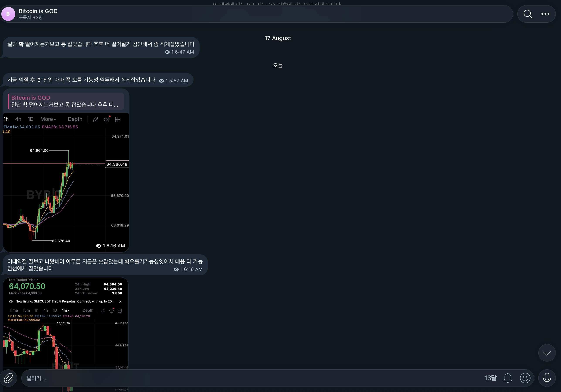Image resolution: width=561 pixels, height=392 pixels.
Task: Click the paperclip attach file icon
Action: click(8, 378)
